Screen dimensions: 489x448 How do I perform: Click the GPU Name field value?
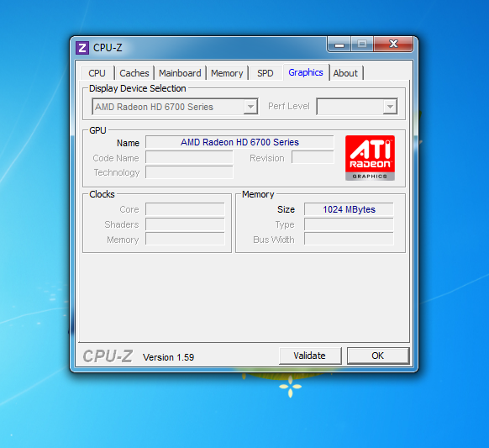point(239,142)
